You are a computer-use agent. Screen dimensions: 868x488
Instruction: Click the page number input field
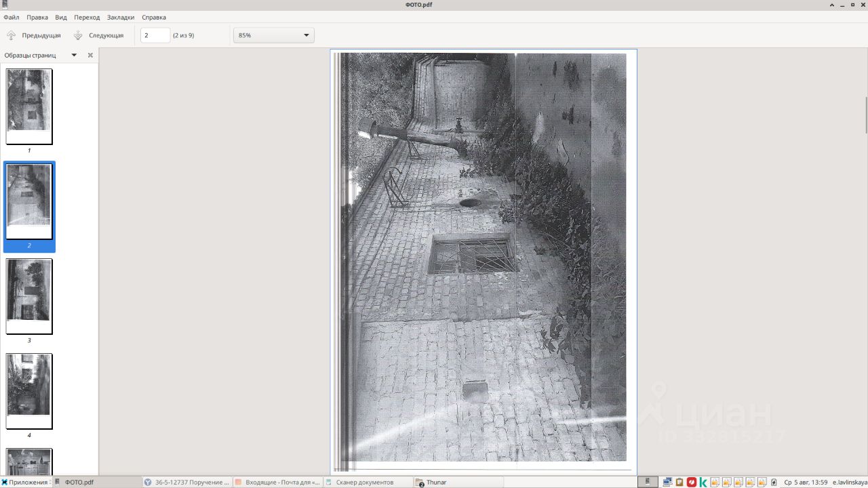(155, 35)
